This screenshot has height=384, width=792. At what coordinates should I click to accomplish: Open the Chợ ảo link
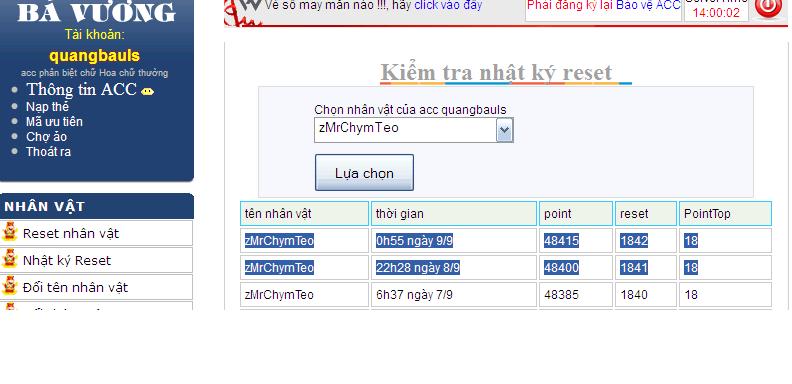(x=46, y=137)
